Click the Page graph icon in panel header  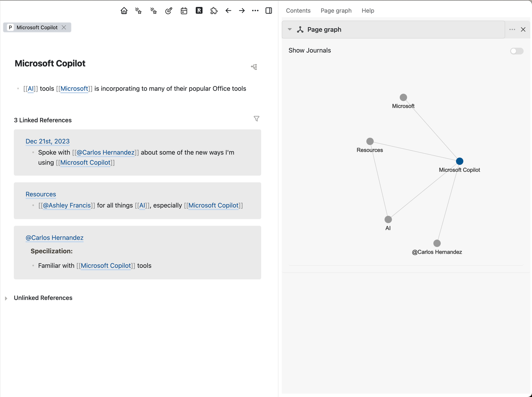click(x=300, y=30)
